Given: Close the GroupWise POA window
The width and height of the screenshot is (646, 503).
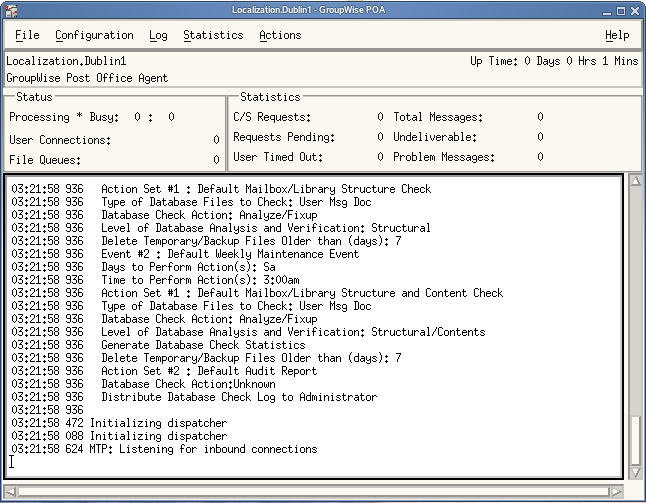Looking at the screenshot, I should [x=634, y=9].
